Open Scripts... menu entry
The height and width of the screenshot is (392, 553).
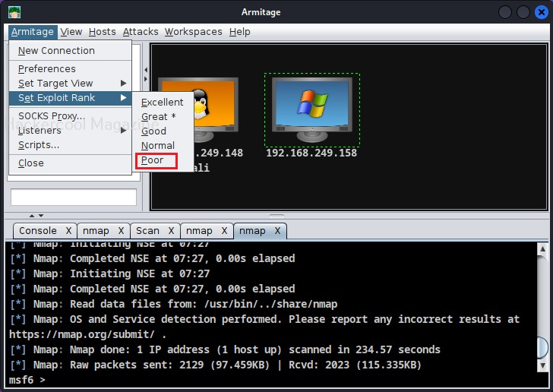tap(70, 145)
